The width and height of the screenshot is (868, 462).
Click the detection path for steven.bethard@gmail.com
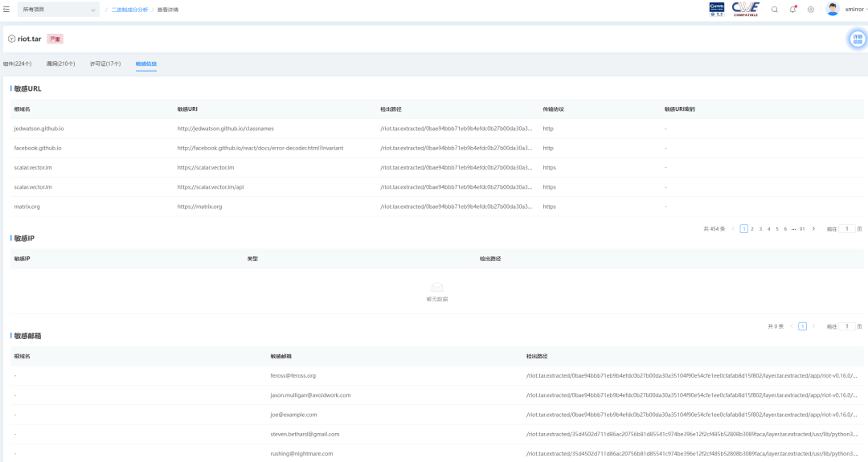693,435
